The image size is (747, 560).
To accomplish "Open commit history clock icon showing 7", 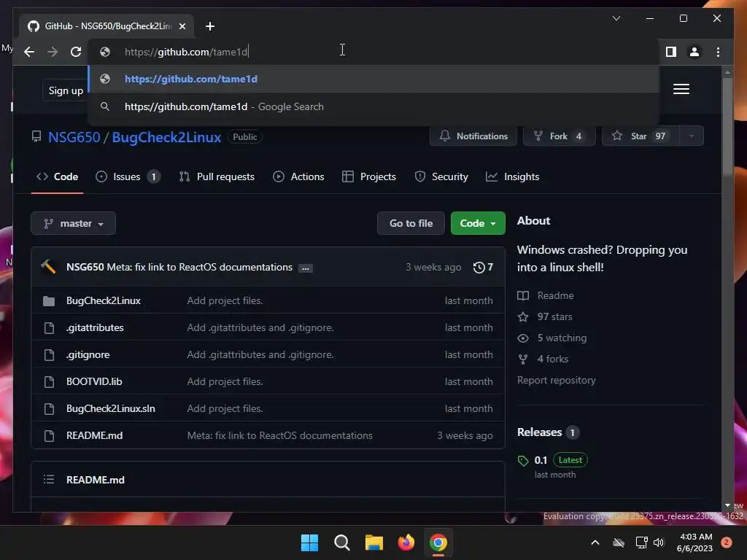I will point(483,268).
